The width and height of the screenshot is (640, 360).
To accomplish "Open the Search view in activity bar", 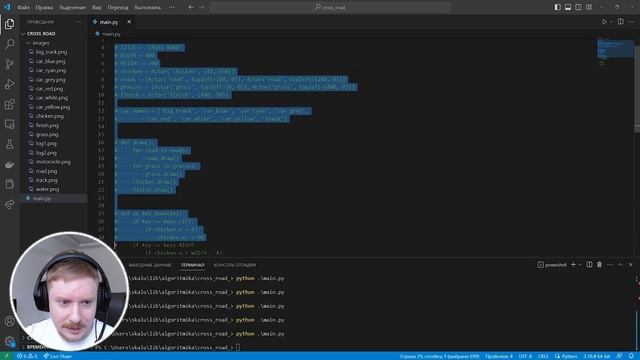I will pyautogui.click(x=9, y=44).
